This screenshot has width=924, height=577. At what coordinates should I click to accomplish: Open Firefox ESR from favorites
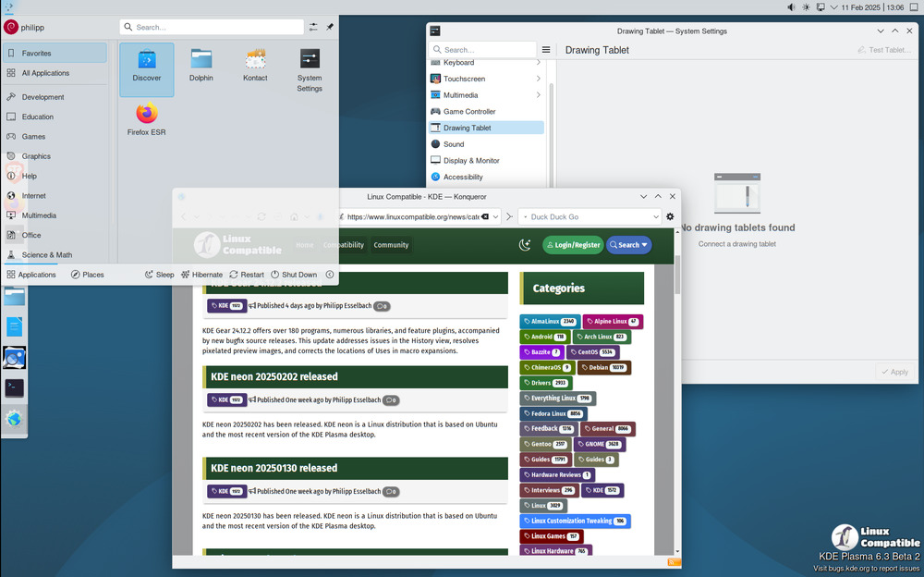pyautogui.click(x=146, y=119)
